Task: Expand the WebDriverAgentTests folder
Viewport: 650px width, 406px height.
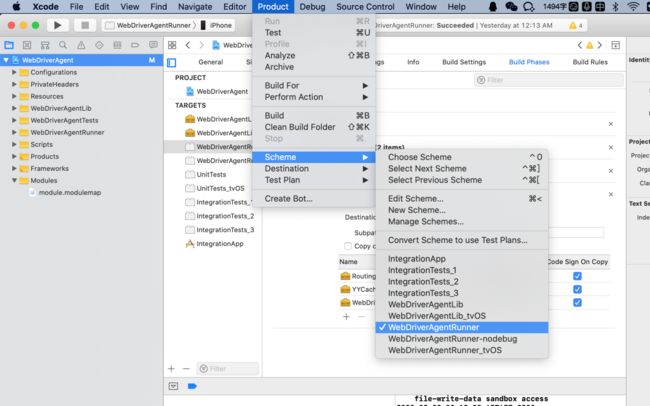Action: [x=14, y=120]
